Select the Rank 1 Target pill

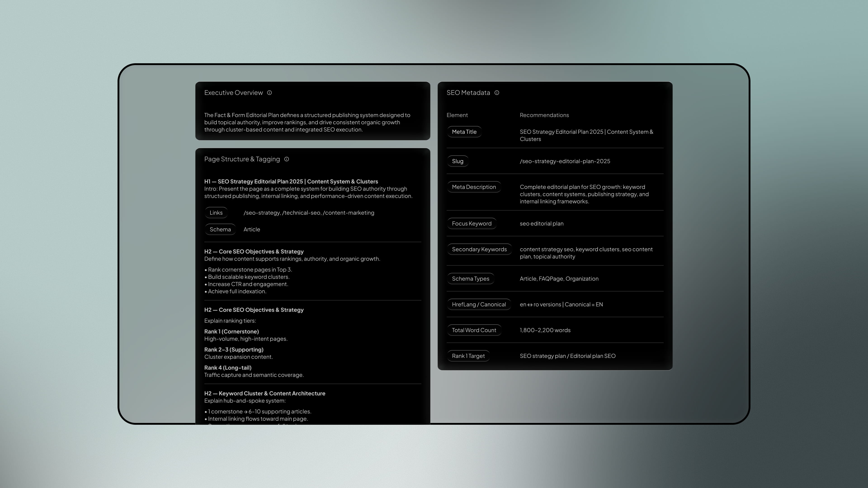[468, 356]
